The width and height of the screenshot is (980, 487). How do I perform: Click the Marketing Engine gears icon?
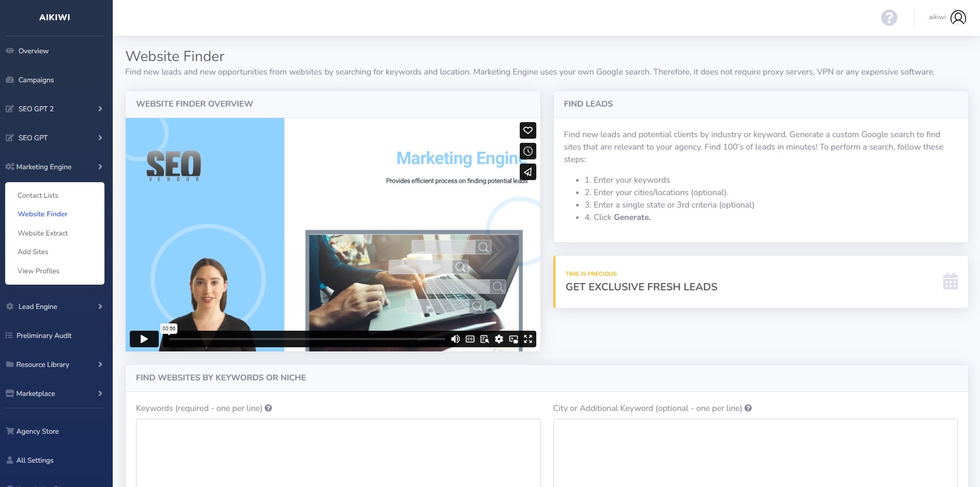[9, 167]
